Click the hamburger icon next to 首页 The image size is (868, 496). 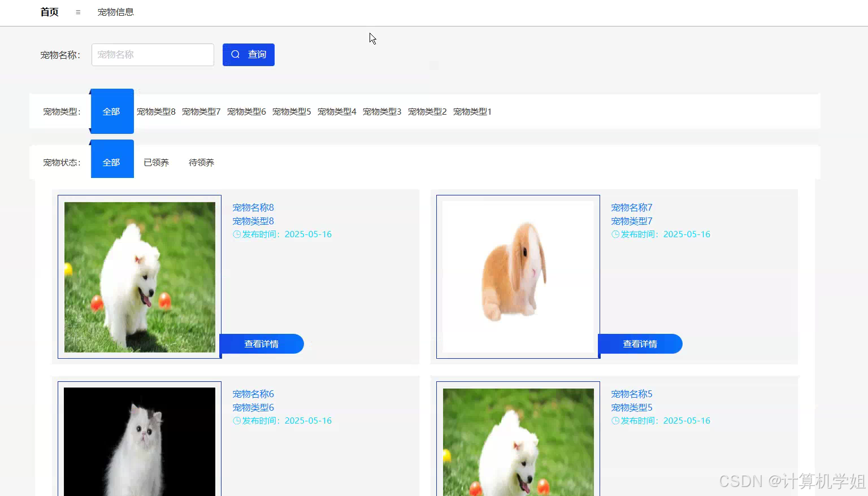tap(78, 12)
